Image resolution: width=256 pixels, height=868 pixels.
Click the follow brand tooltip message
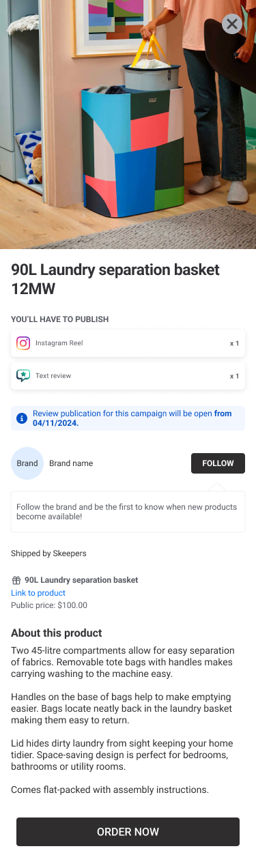pos(128,512)
